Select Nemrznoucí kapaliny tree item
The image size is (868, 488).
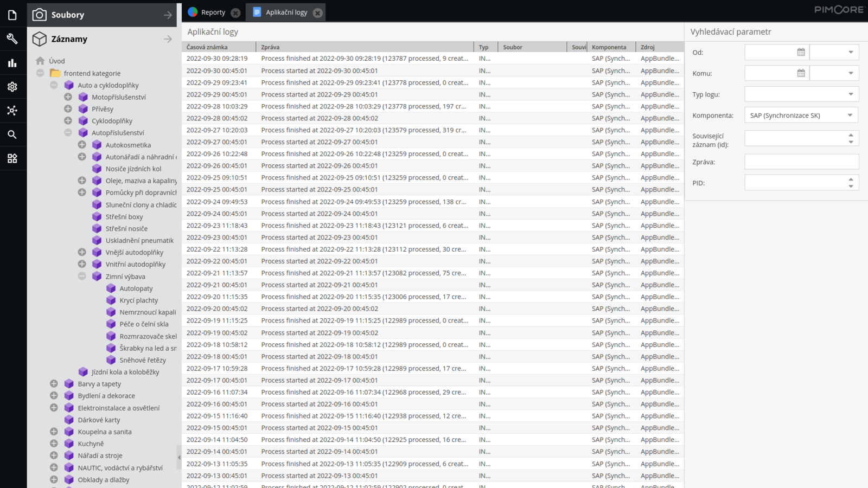point(148,312)
